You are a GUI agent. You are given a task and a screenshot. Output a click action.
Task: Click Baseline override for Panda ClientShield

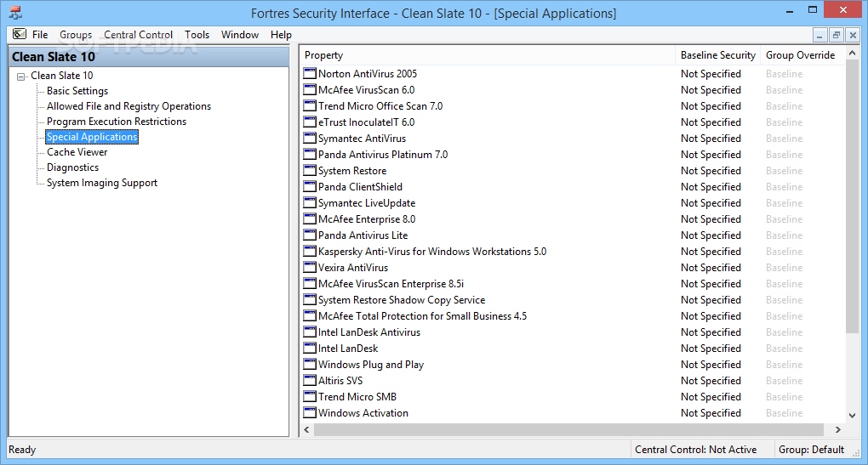(784, 187)
